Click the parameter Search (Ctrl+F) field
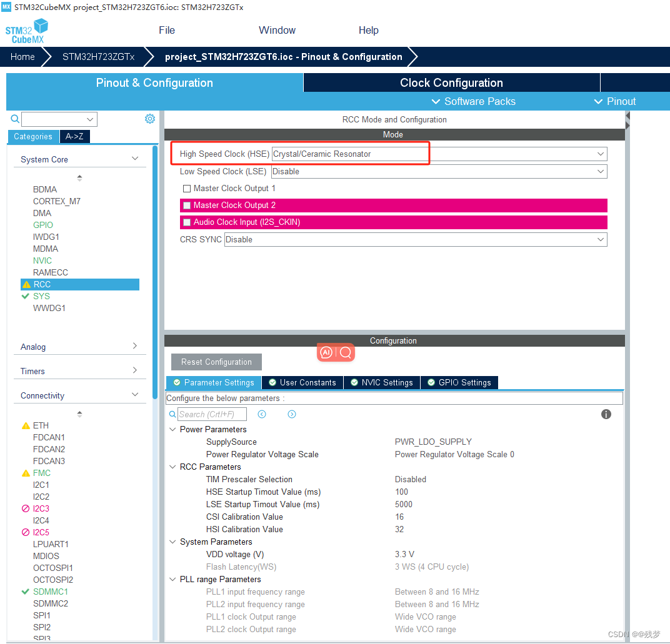Image resolution: width=670 pixels, height=644 pixels. click(212, 414)
